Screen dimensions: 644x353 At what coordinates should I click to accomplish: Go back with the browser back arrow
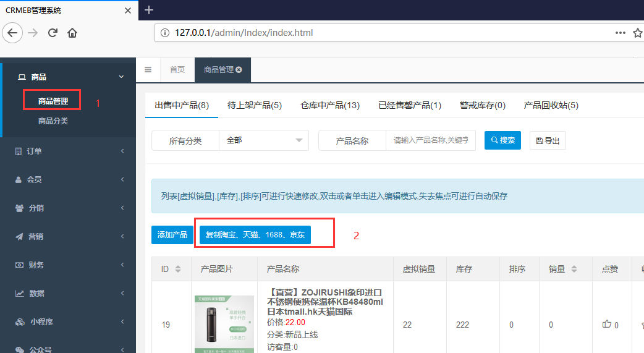[x=12, y=33]
